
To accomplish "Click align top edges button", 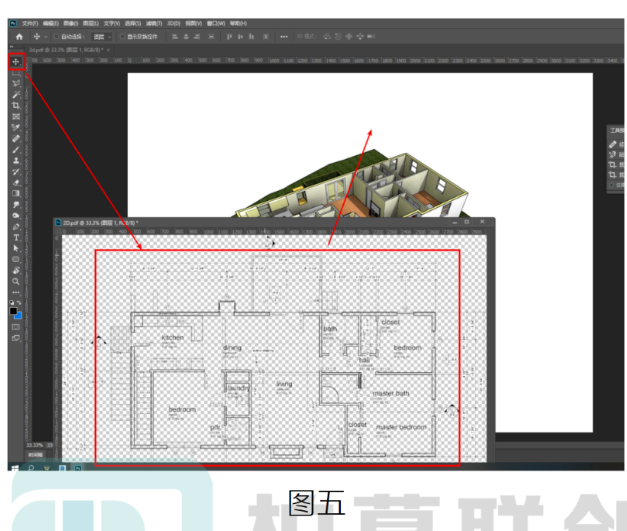I will pyautogui.click(x=229, y=37).
